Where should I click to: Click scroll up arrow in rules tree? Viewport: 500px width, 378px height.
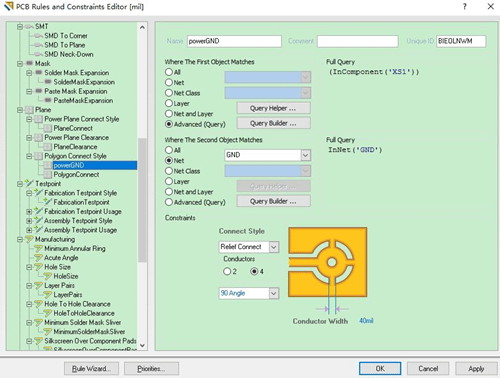[x=142, y=27]
